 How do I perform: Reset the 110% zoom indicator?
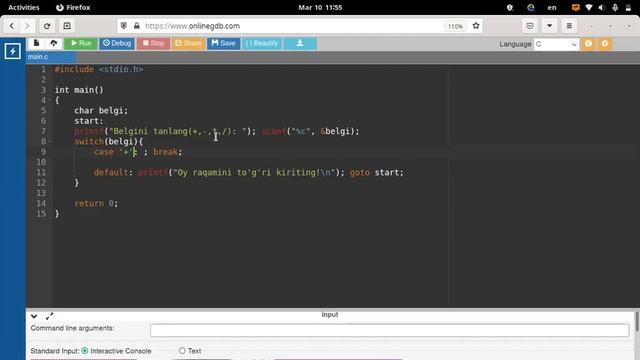coord(455,27)
